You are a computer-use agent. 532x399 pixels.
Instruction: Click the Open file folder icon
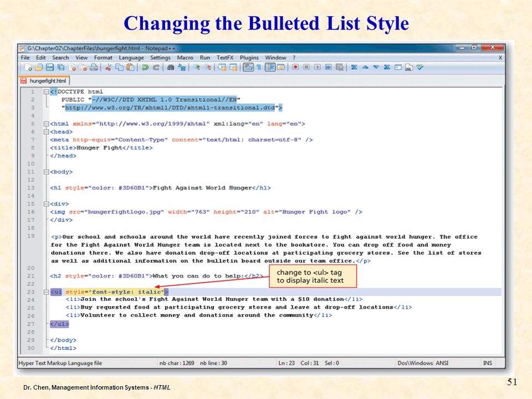(39, 68)
